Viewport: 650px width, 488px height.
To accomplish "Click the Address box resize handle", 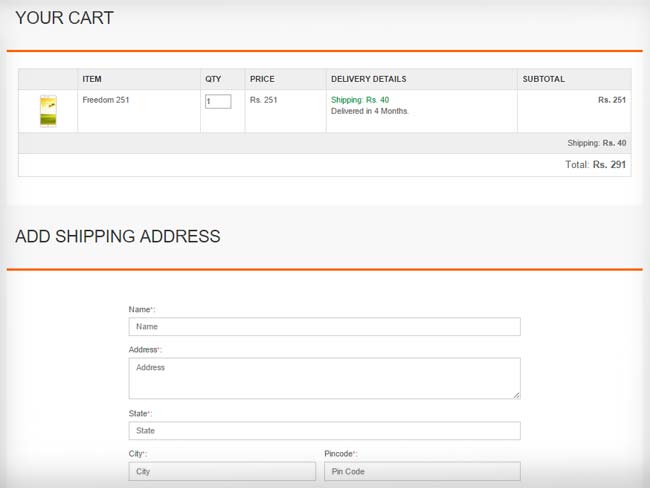I will coord(516,395).
